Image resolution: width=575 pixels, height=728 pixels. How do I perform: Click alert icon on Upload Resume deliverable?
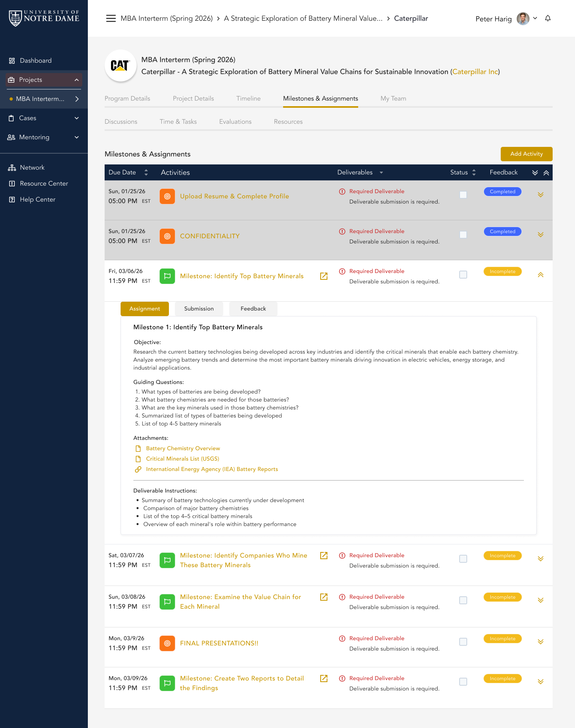tap(342, 192)
